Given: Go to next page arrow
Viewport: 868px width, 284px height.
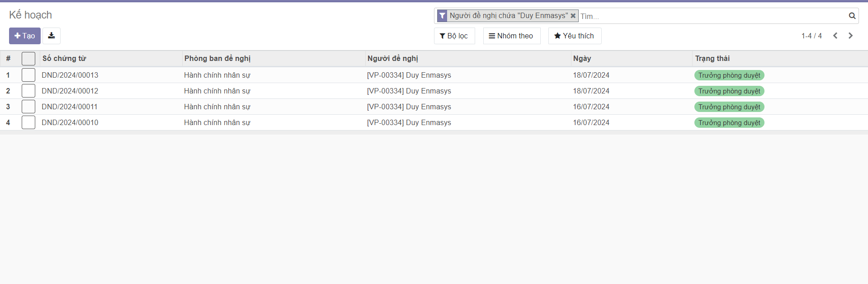Looking at the screenshot, I should coord(850,36).
